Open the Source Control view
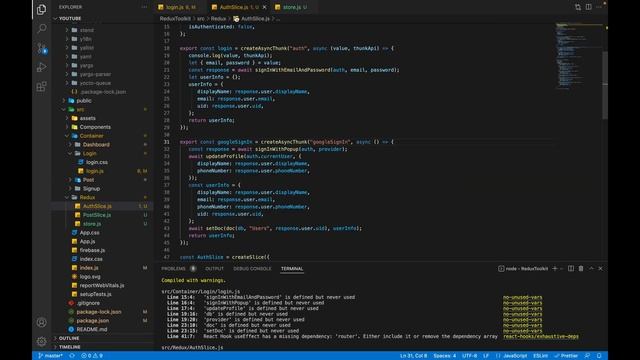The height and width of the screenshot is (360, 640). tap(42, 48)
